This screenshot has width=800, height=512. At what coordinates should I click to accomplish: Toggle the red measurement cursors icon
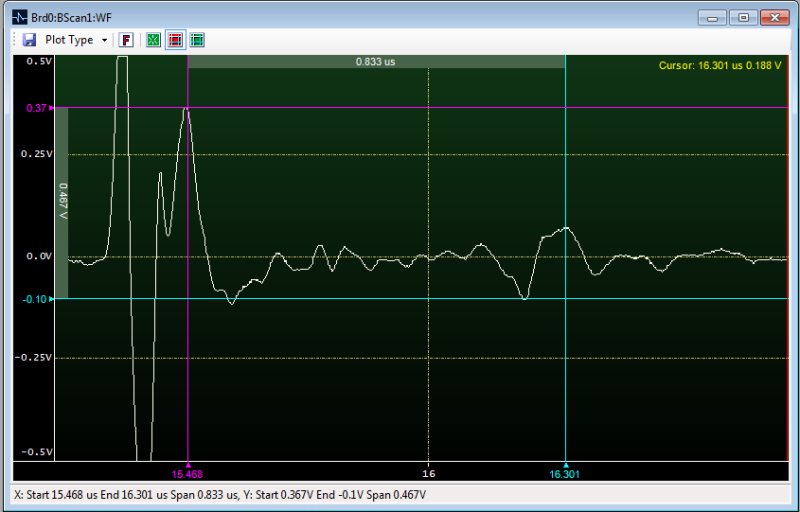tap(175, 40)
